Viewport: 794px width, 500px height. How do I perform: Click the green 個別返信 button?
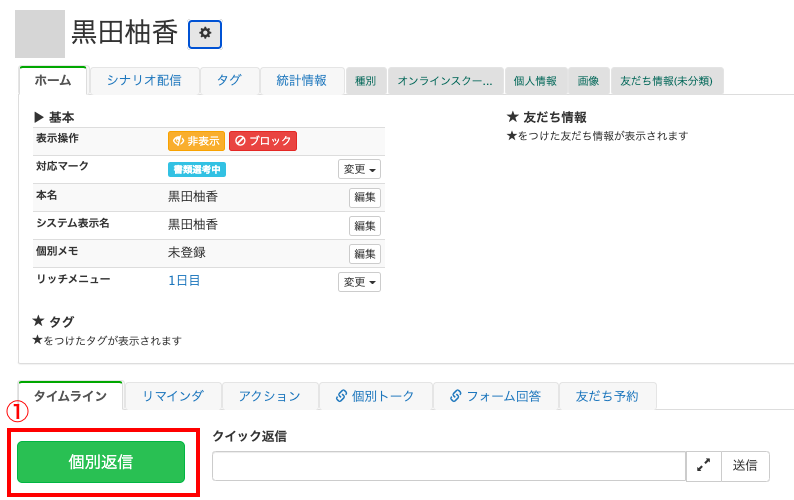coord(101,462)
